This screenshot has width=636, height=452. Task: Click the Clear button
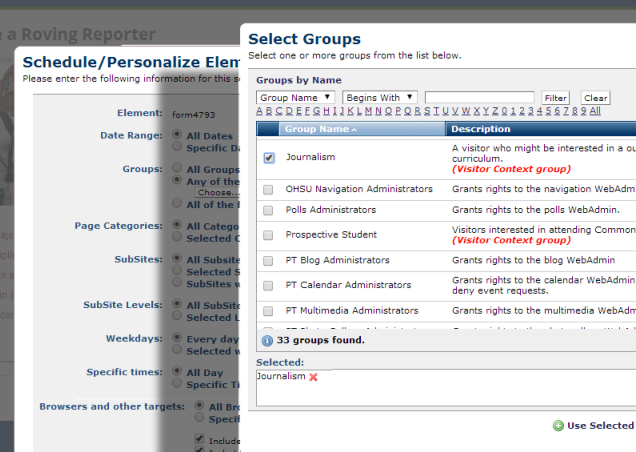click(595, 98)
